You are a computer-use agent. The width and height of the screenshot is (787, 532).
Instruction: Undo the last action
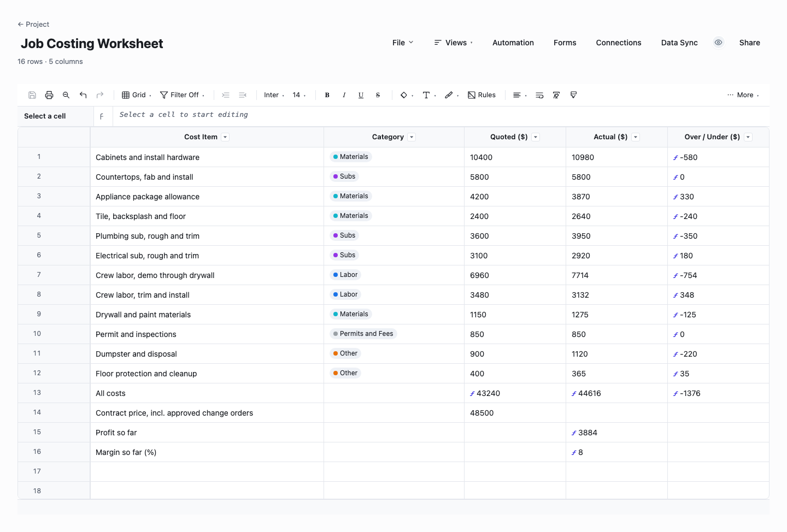point(83,95)
